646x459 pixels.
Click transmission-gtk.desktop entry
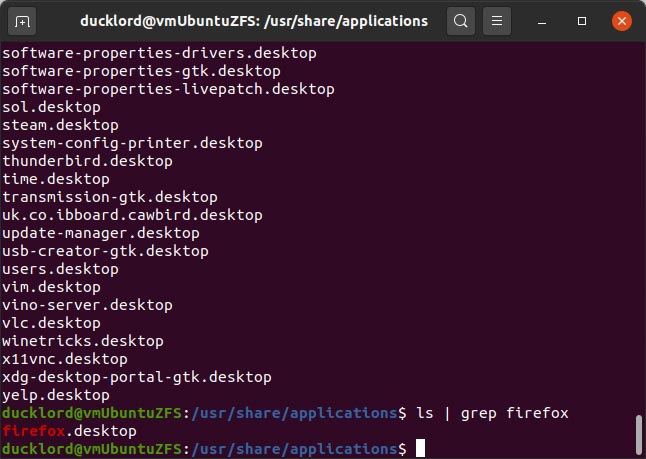(110, 197)
